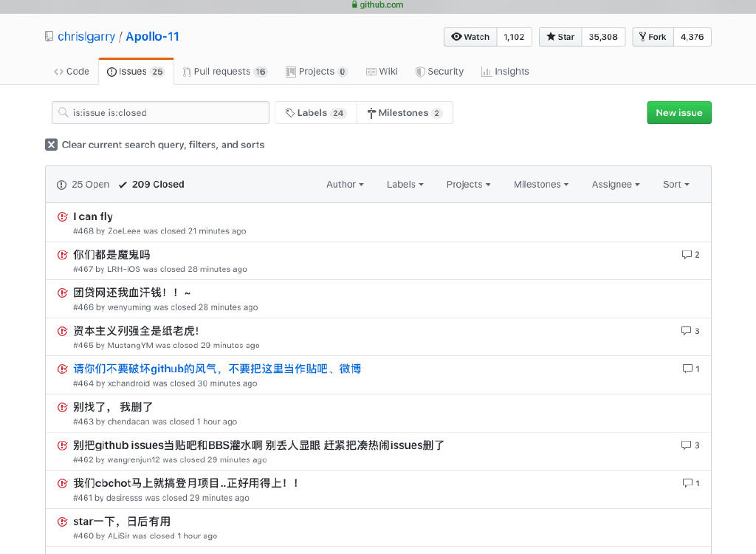756x554 pixels.
Task: Expand the Labels filter dropdown in list header
Action: pos(405,185)
